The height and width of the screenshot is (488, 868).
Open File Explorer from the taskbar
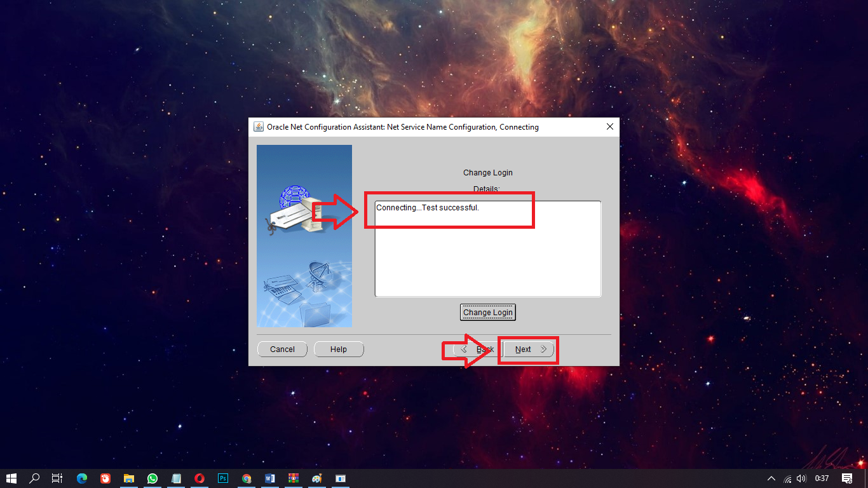tap(129, 478)
